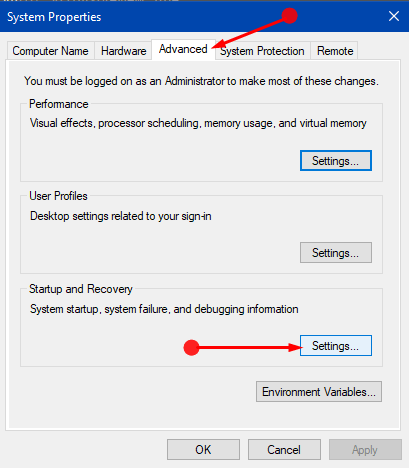Confirm with the OK button
Viewport: 409px width, 468px height.
coord(203,450)
